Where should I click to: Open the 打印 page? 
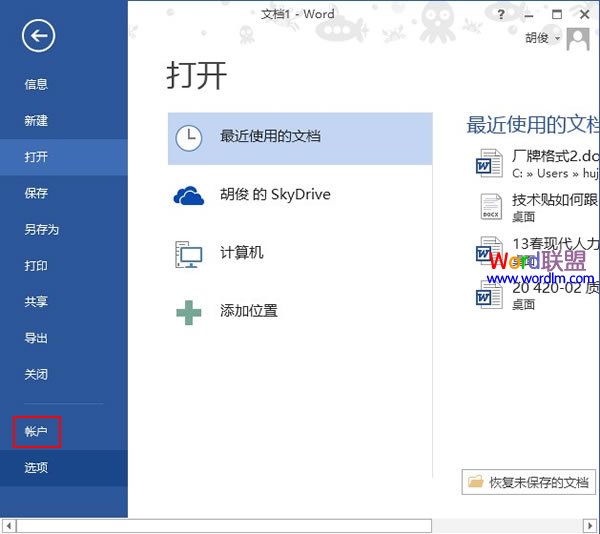click(64, 266)
